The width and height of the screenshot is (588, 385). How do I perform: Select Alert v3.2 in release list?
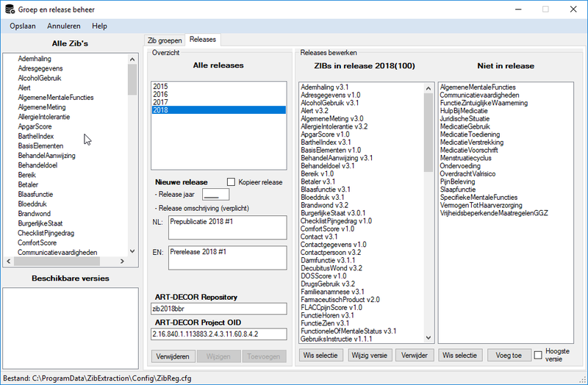315,111
